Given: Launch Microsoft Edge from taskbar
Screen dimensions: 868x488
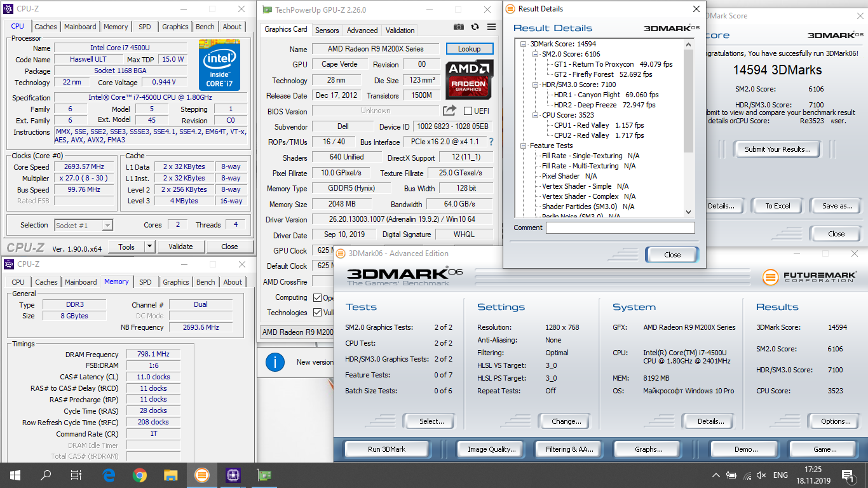Looking at the screenshot, I should (x=109, y=475).
